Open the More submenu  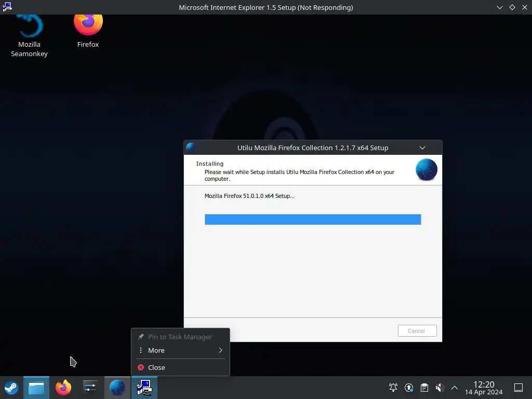(x=180, y=350)
